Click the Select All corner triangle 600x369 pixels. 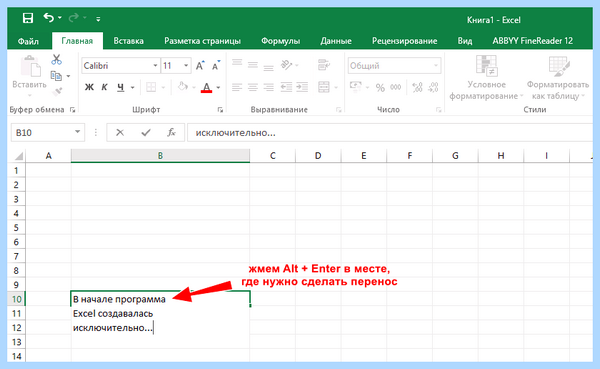(18, 156)
